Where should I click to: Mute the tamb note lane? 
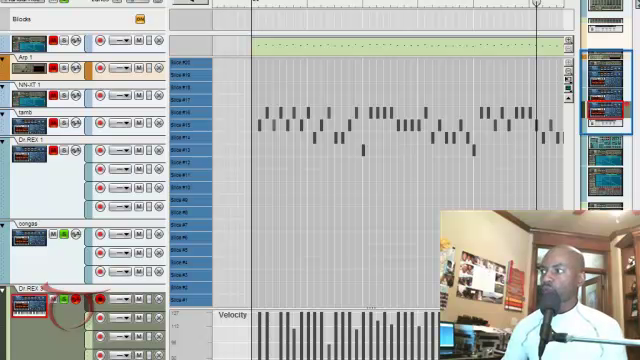[139, 123]
